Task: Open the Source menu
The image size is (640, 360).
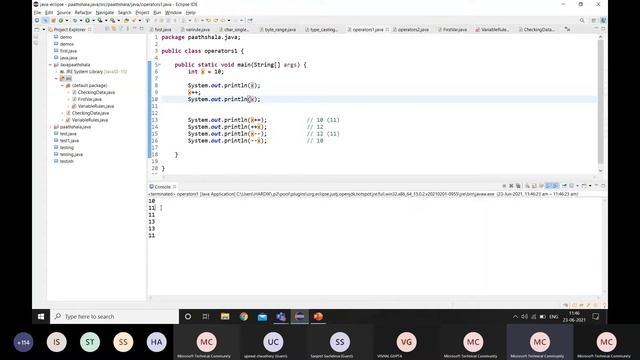Action: 64,13
